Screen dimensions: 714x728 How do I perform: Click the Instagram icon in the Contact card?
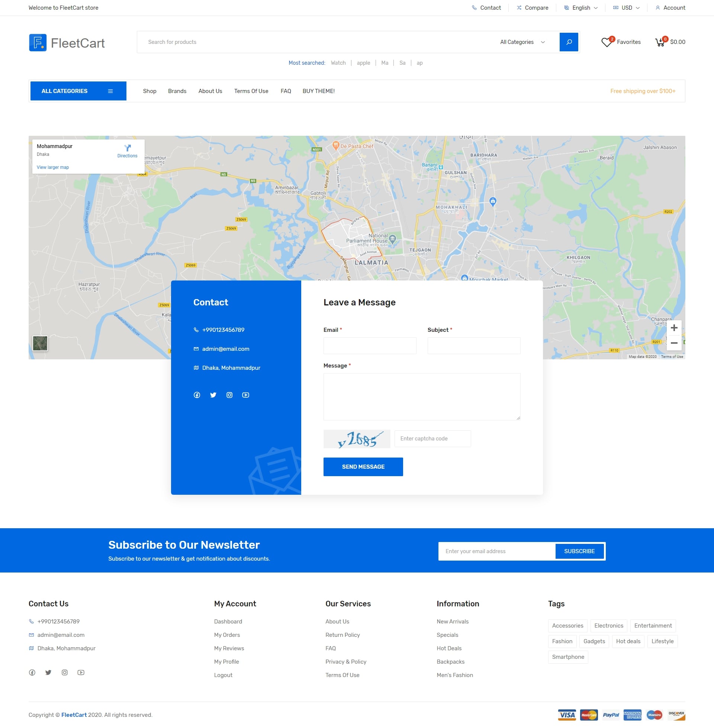pyautogui.click(x=229, y=395)
